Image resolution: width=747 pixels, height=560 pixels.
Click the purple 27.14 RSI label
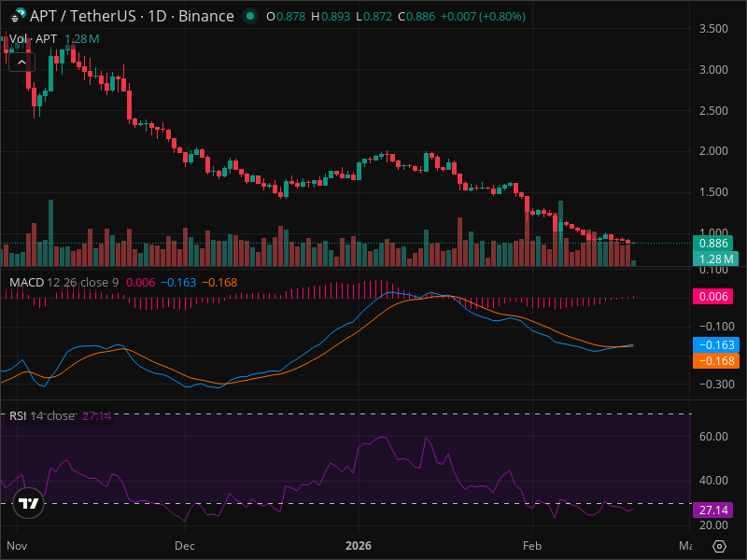tap(713, 511)
